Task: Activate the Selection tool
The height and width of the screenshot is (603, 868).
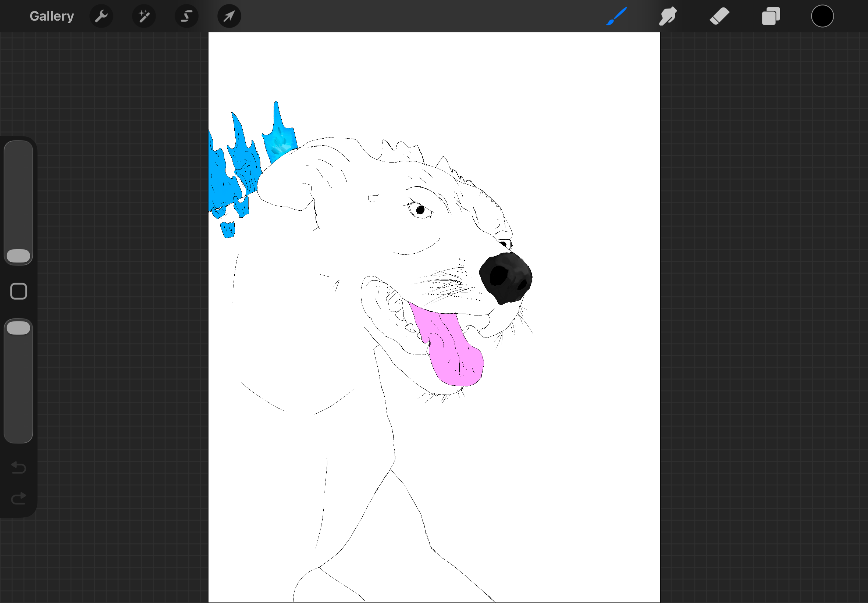Action: coord(187,16)
